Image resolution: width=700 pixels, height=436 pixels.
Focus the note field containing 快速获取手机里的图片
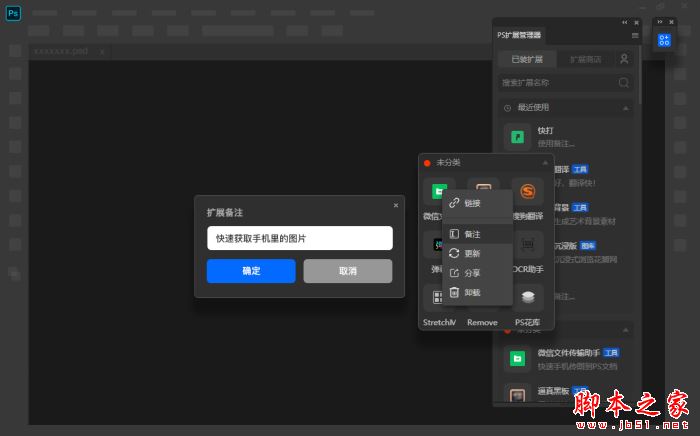click(300, 238)
